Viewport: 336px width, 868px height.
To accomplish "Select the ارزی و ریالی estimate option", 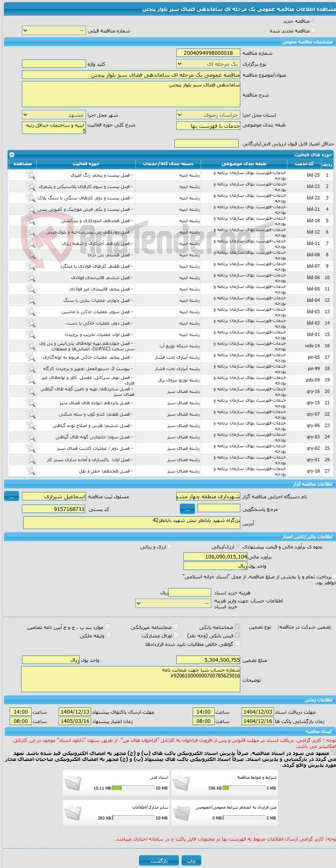I will coord(169,546).
